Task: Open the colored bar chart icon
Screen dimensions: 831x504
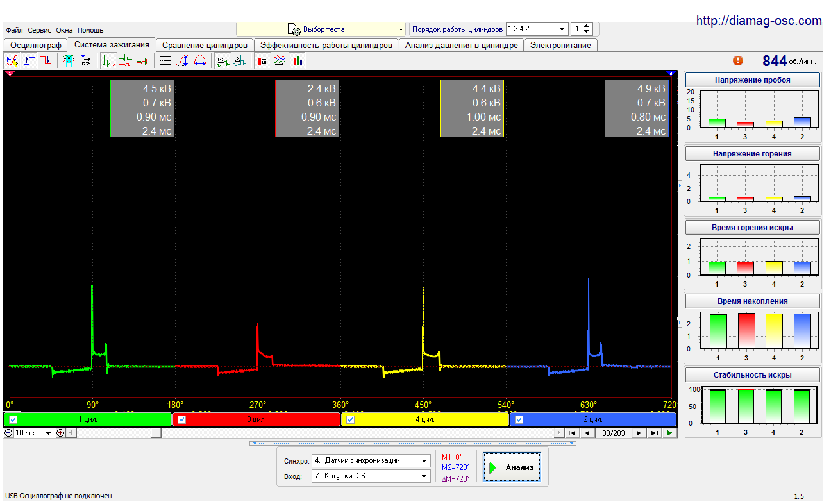Action: [298, 61]
